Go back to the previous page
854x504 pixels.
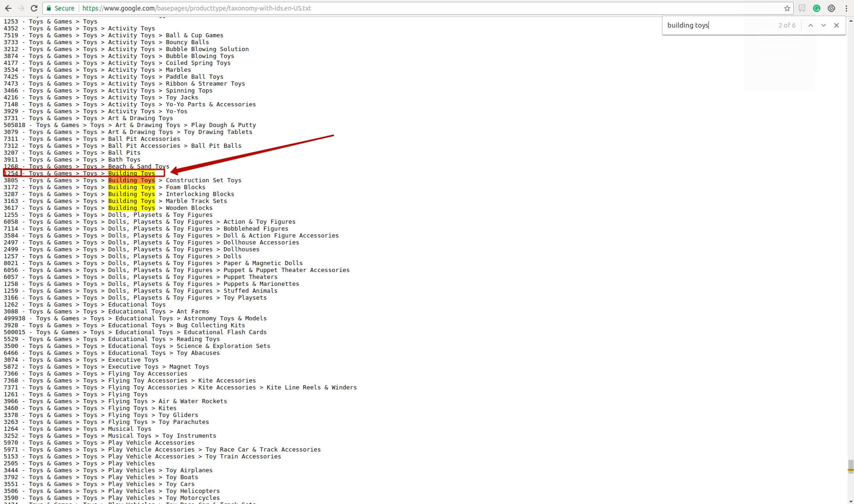point(8,8)
